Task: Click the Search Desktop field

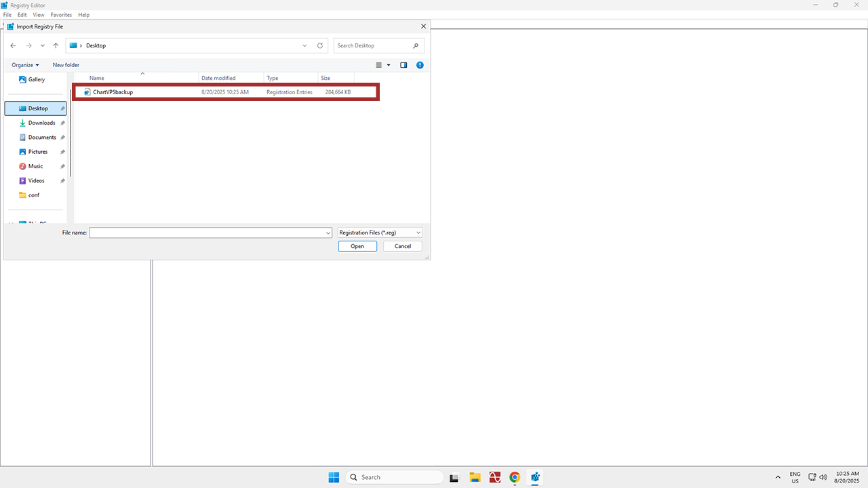Action: 373,45
